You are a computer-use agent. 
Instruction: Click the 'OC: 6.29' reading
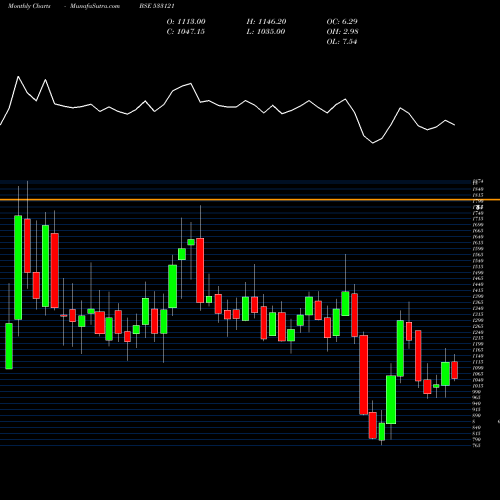click(x=342, y=22)
